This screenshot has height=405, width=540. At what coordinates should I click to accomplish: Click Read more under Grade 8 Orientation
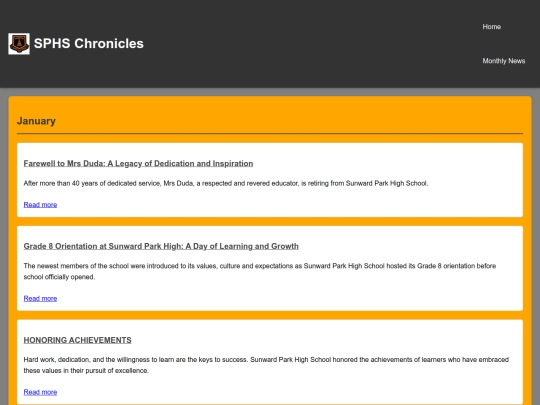[x=40, y=299]
